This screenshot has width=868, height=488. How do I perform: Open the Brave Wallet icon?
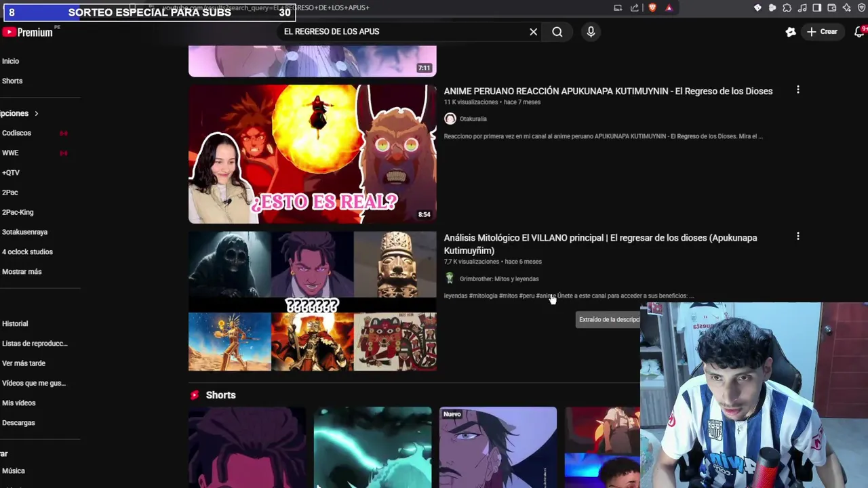tap(832, 8)
